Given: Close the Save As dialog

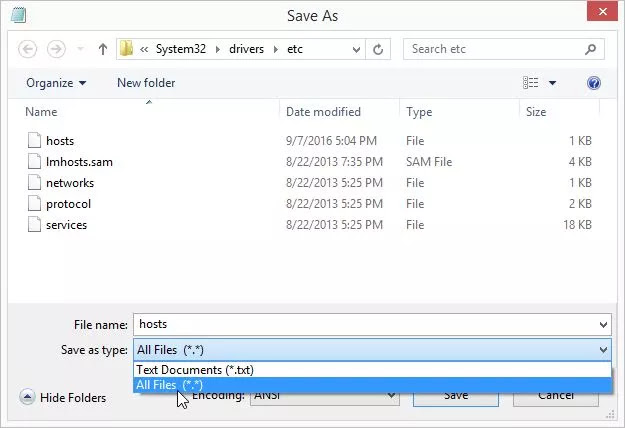Looking at the screenshot, I should pyautogui.click(x=602, y=11).
